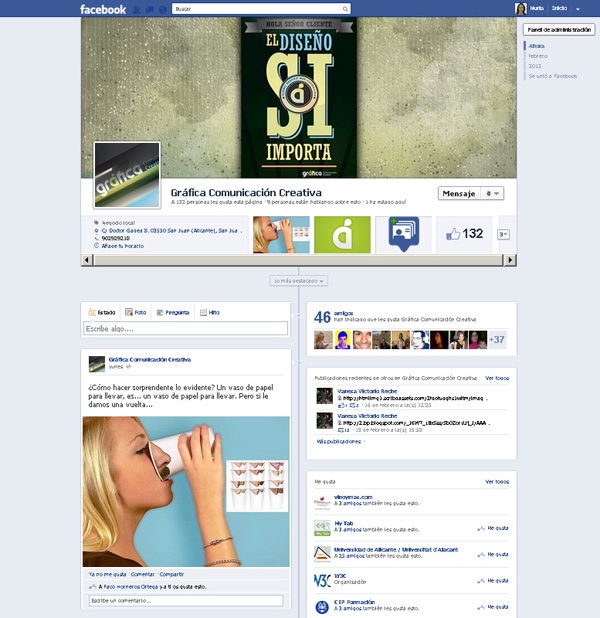
Task: Open first friend avatar in amigos row
Action: [323, 340]
